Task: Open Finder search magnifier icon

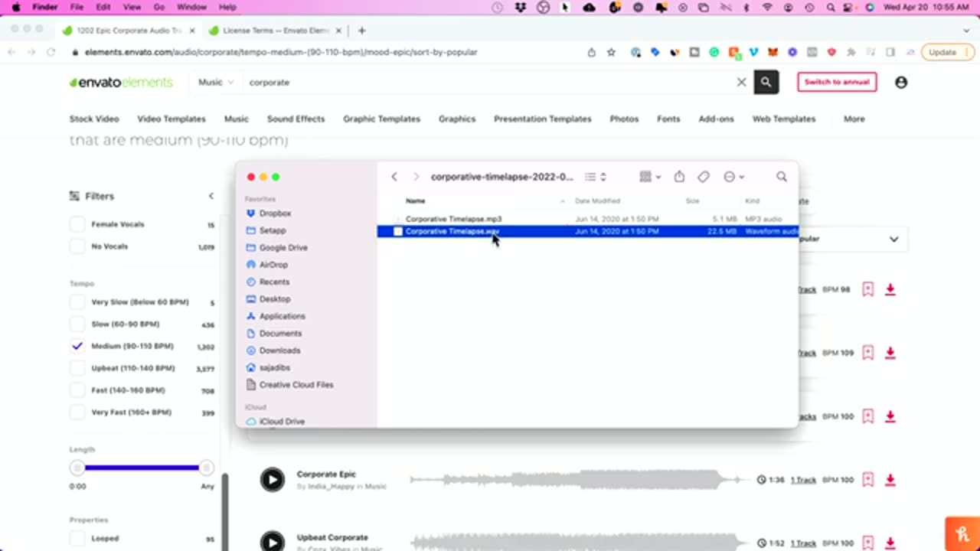Action: pyautogui.click(x=782, y=177)
